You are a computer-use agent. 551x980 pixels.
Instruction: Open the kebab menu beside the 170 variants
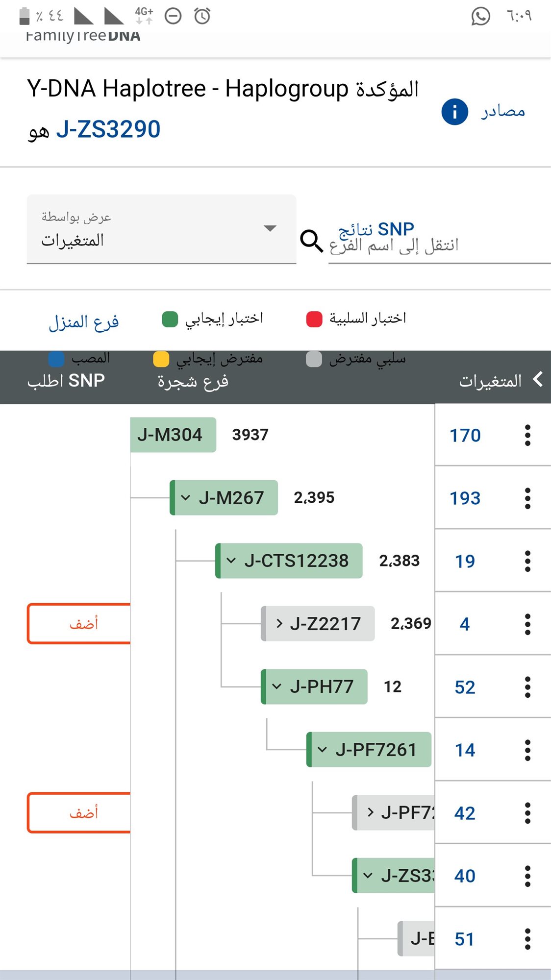(x=527, y=436)
